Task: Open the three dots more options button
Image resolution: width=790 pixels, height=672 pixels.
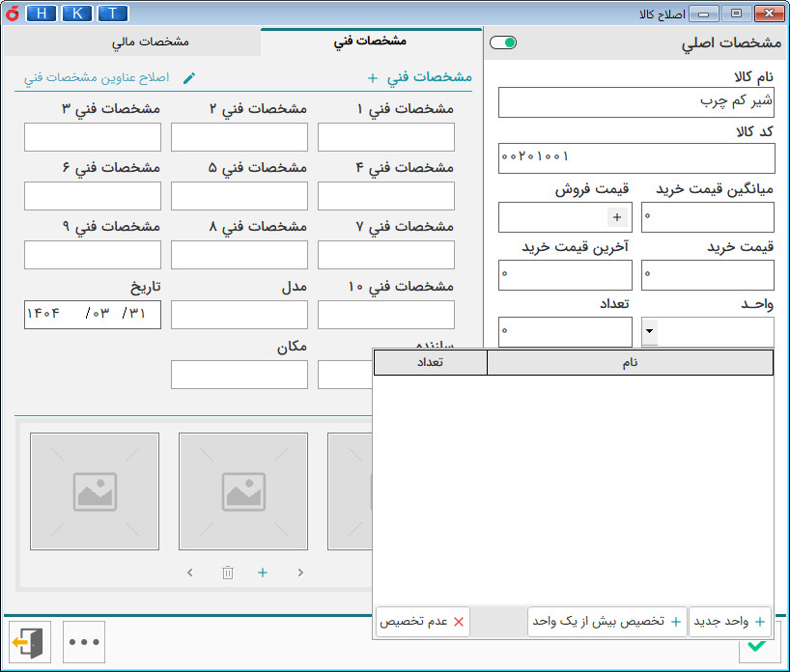Action: pos(84,642)
